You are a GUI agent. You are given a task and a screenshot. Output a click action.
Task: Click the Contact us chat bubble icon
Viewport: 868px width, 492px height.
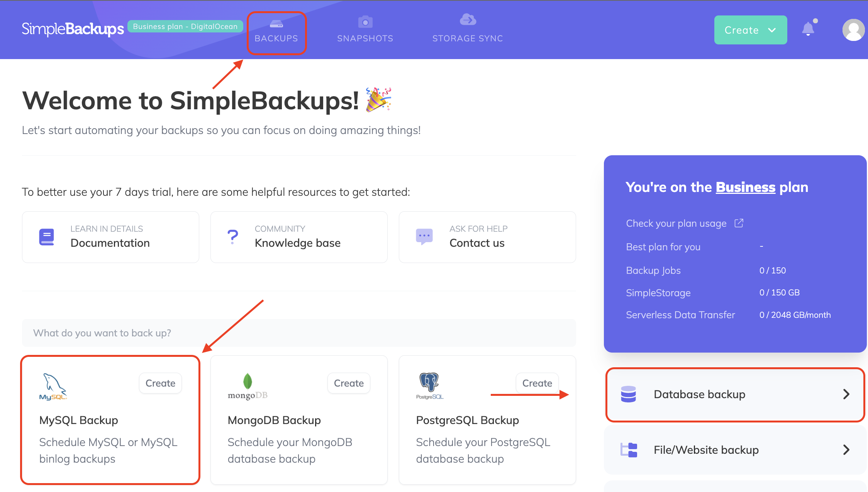click(424, 236)
